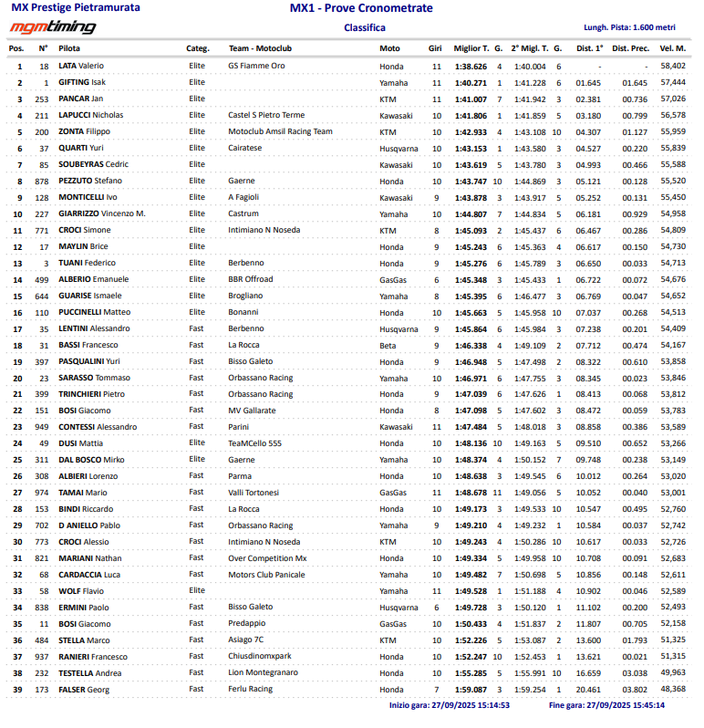
Task: Click the 'Miglior T.' column header
Action: [x=471, y=48]
